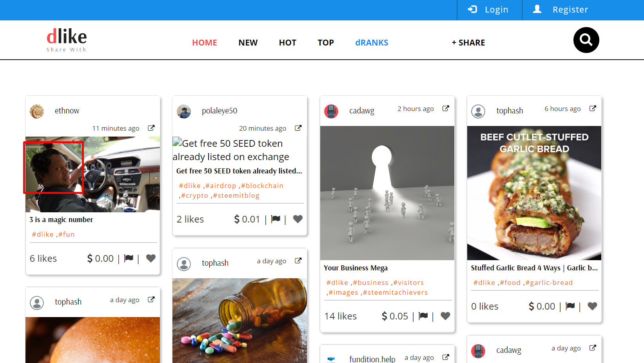
Task: Click the dlike logo
Action: point(67,40)
